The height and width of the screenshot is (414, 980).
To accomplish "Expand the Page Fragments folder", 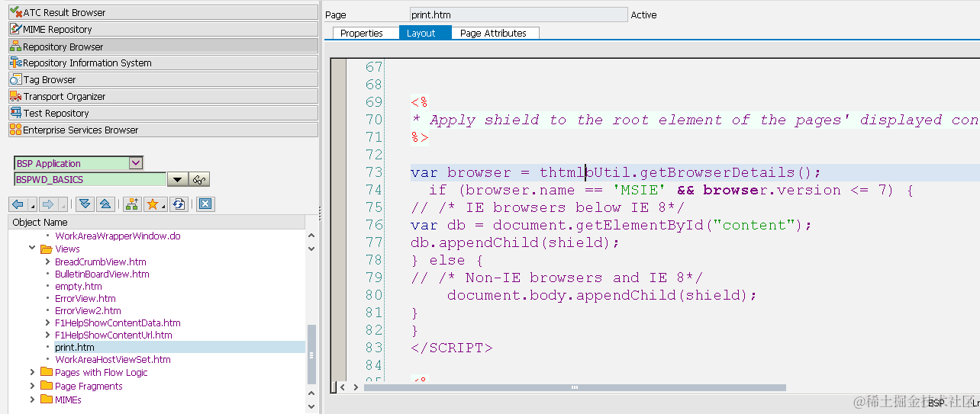I will 32,386.
